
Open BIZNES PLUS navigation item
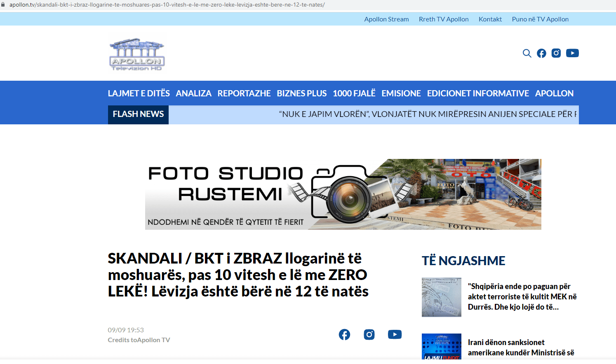(x=301, y=93)
